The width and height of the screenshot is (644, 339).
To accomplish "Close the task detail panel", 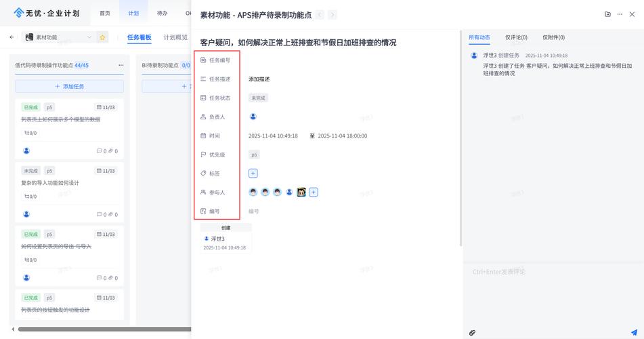I will (632, 14).
